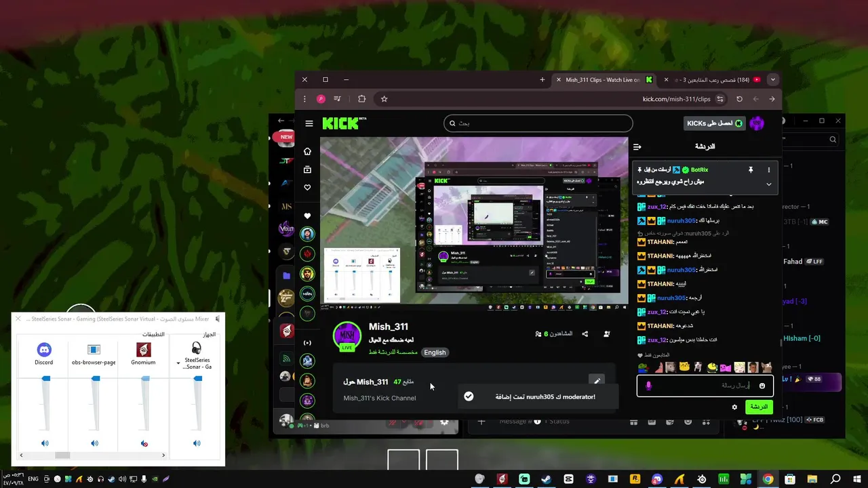868x488 pixels.
Task: Open the Kick browse icon in sidebar
Action: pos(307,169)
